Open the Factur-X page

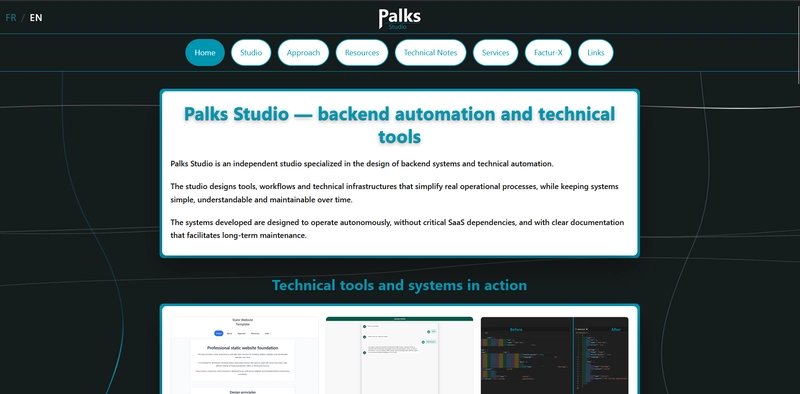pyautogui.click(x=548, y=53)
